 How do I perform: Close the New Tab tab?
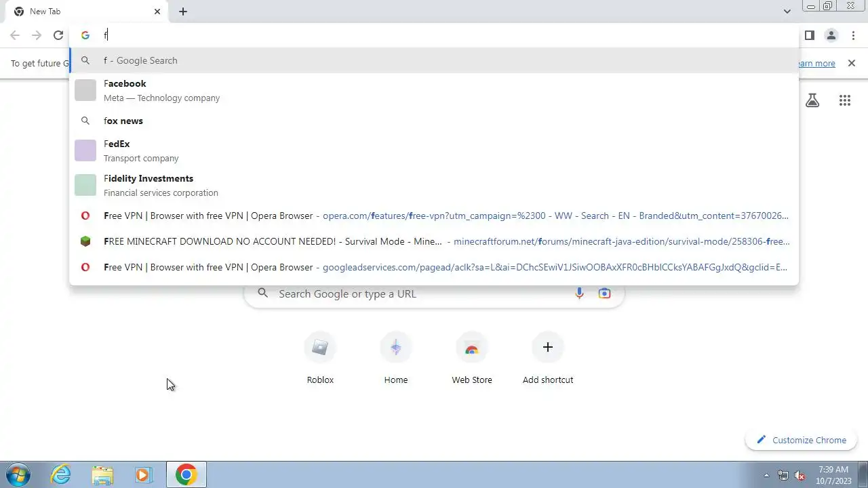coord(157,12)
